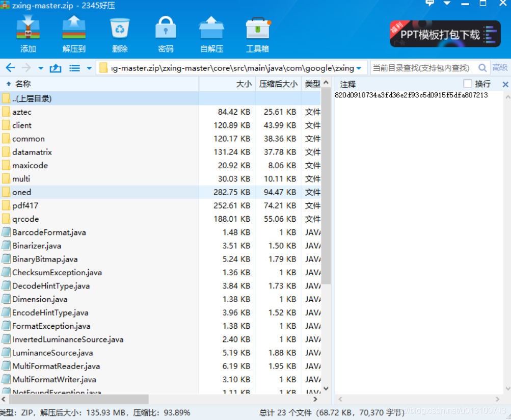The image size is (511, 420).
Task: Sort by the 压缩后大小 column header
Action: 278,84
